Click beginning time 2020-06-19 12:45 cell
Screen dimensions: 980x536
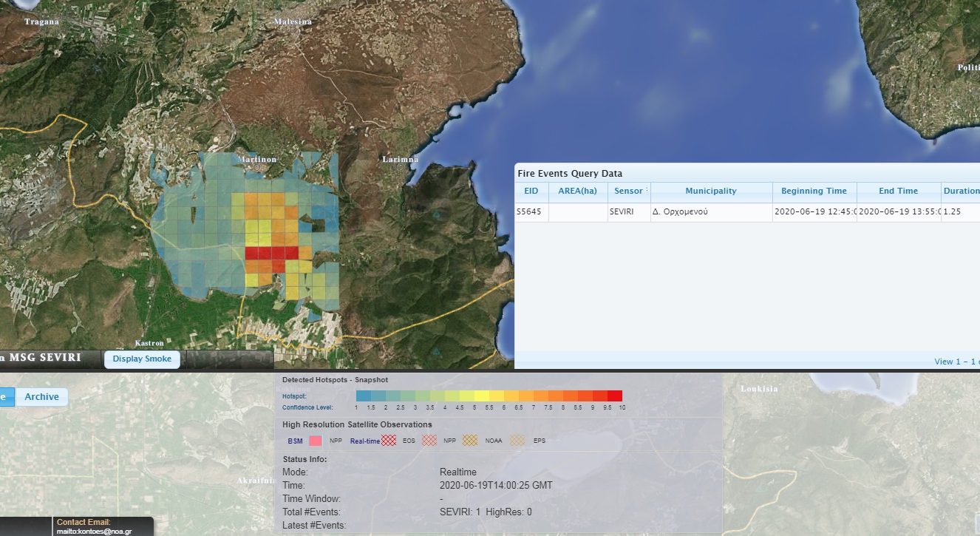click(x=814, y=212)
